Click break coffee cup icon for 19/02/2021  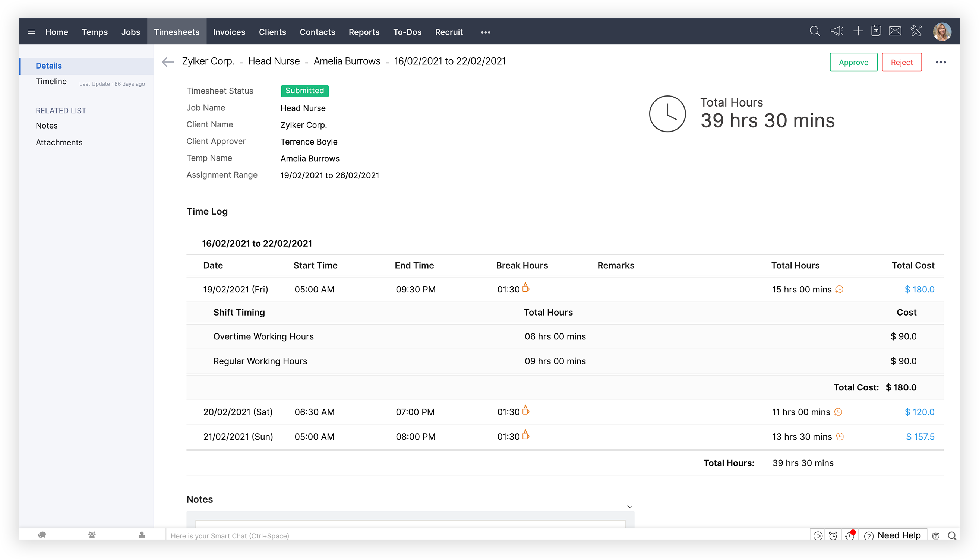click(525, 288)
